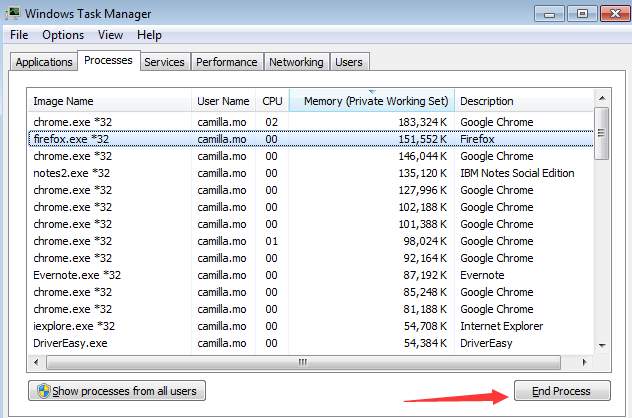Open the Options menu

click(x=63, y=35)
